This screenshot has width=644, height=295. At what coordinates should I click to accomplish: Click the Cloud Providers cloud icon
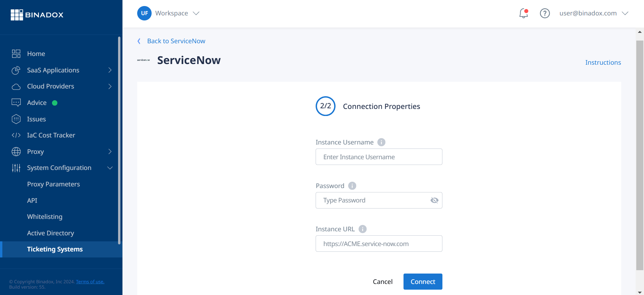tap(16, 86)
